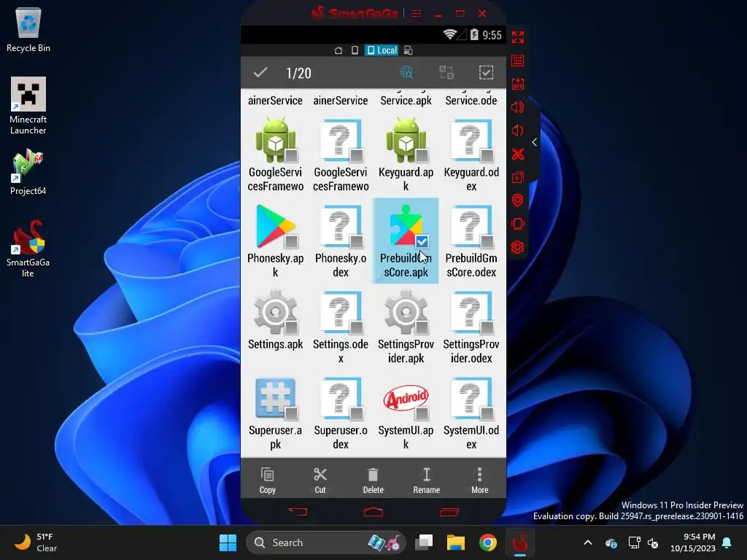Toggle fullscreen from SmartGaGa sidebar
The height and width of the screenshot is (560, 747).
[x=517, y=37]
